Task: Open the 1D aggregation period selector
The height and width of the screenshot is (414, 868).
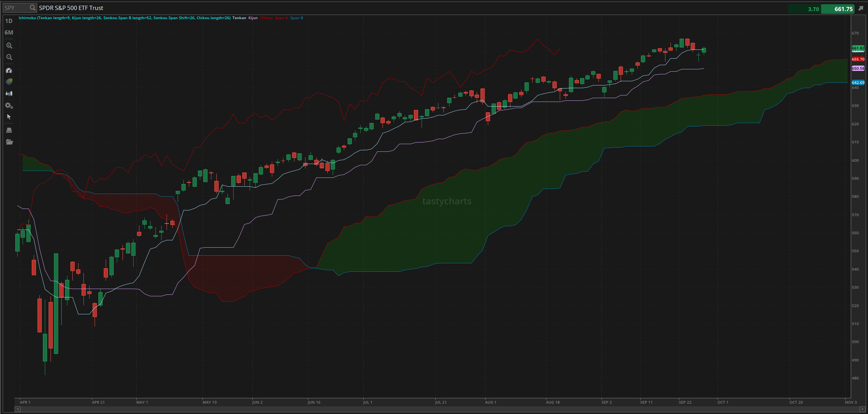Action: pos(8,21)
